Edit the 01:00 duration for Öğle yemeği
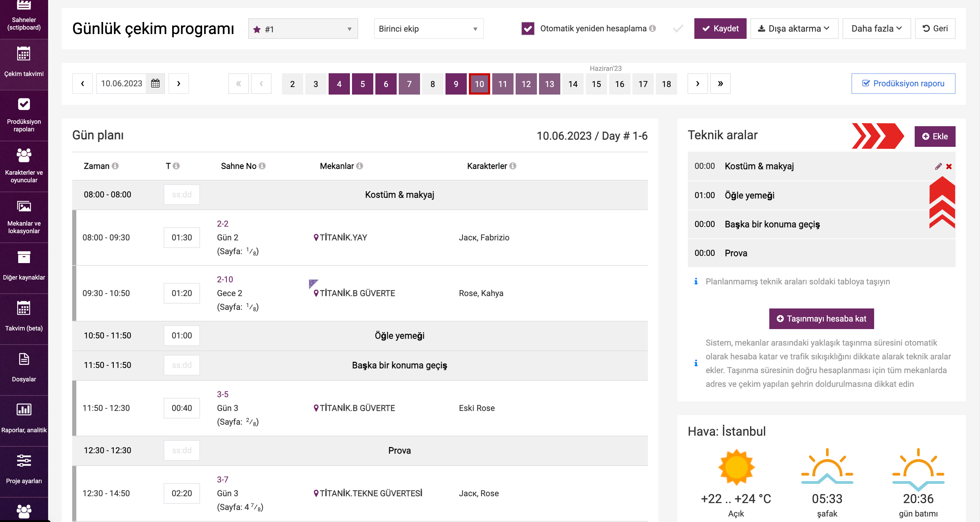The height and width of the screenshot is (522, 980). [182, 336]
